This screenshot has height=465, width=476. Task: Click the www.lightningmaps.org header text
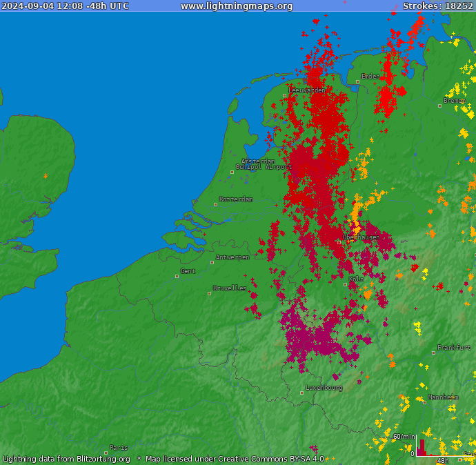pos(237,6)
